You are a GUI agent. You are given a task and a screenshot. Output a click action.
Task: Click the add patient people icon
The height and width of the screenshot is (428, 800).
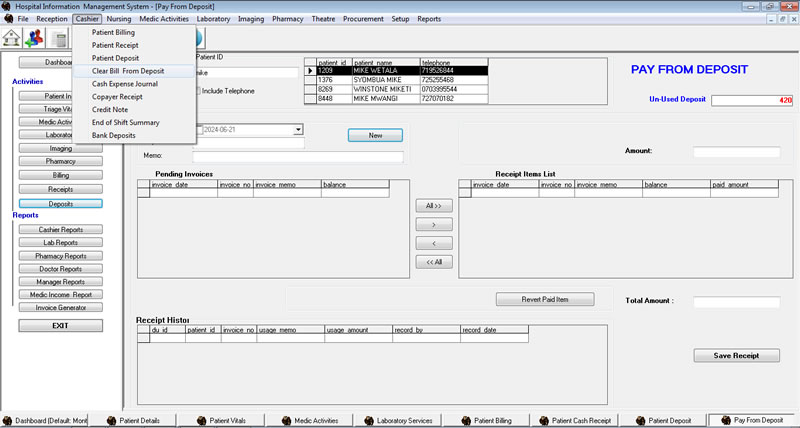36,38
